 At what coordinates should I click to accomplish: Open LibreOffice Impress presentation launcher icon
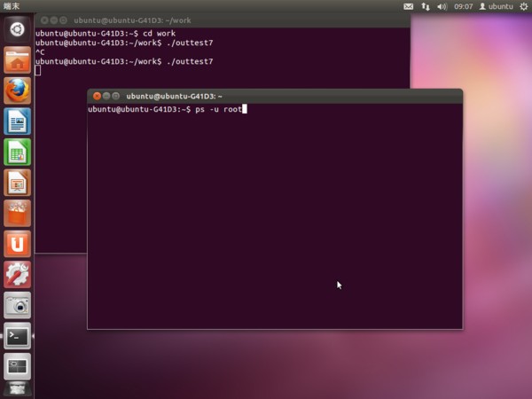(x=17, y=183)
